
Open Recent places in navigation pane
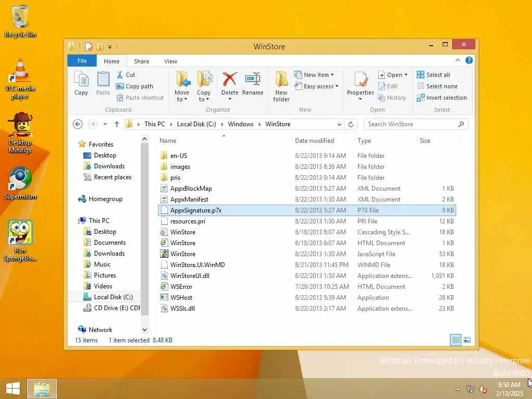click(x=108, y=177)
